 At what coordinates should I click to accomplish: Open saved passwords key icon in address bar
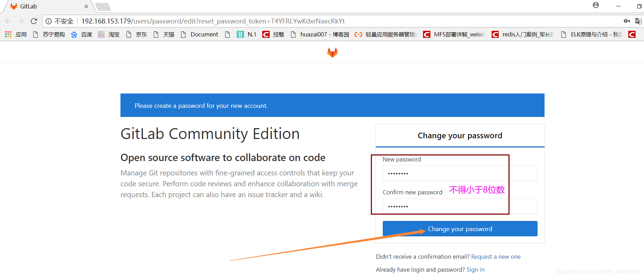pyautogui.click(x=627, y=21)
